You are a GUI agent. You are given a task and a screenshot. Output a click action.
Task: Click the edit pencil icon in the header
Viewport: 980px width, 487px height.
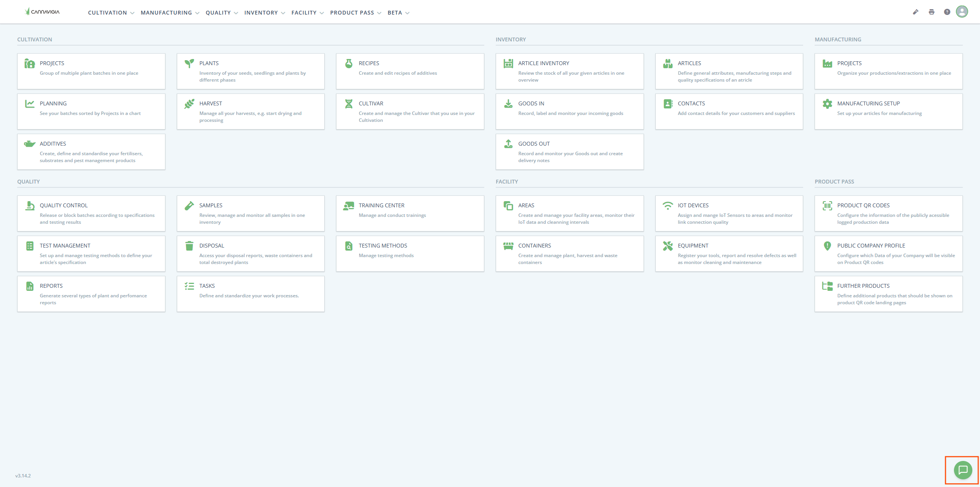click(916, 12)
